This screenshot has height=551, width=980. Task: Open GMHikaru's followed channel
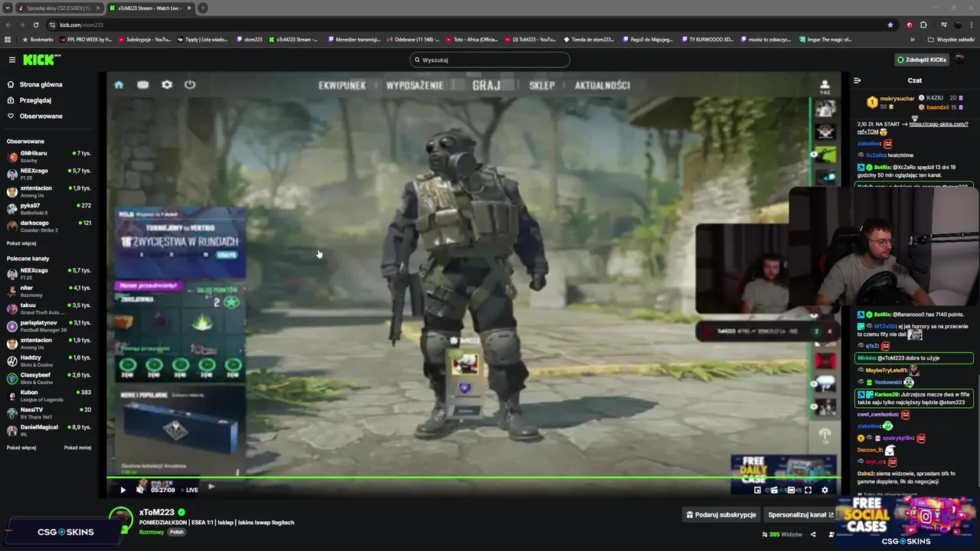49,157
